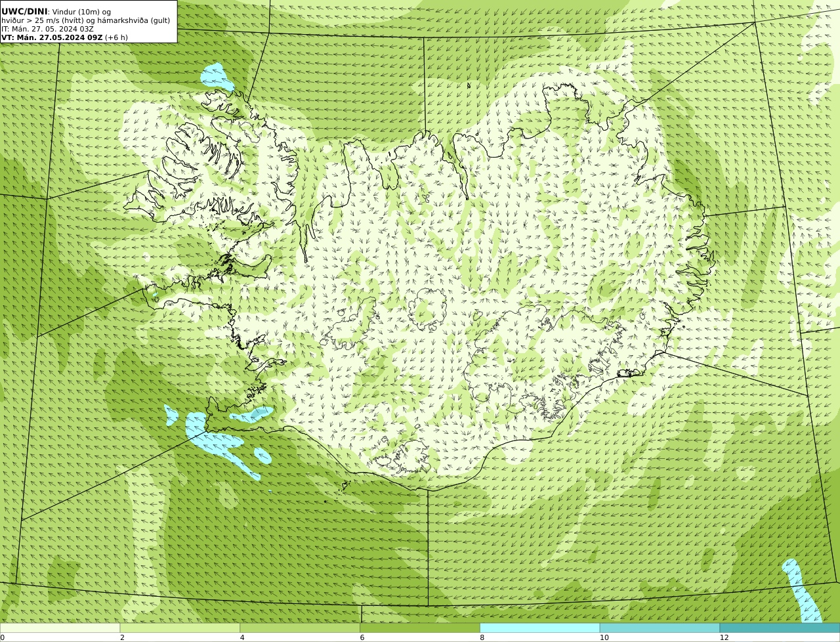The height and width of the screenshot is (642, 840).
Task: Click the 0–2 m/s pale legend swatch
Action: (60, 628)
